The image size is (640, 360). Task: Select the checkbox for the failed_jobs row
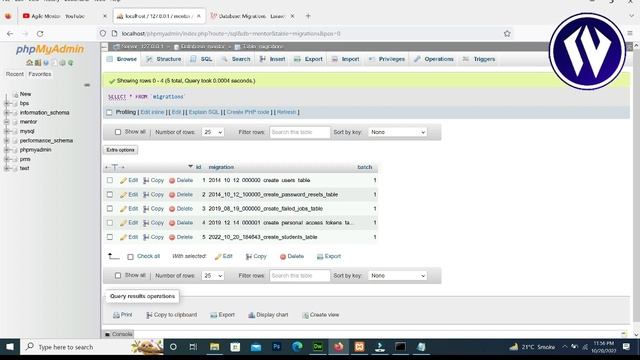pyautogui.click(x=110, y=209)
